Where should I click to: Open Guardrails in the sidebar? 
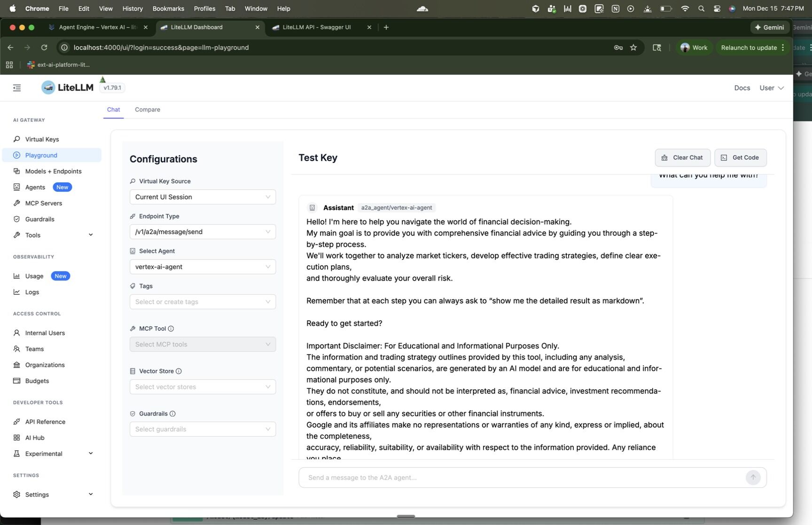[39, 219]
